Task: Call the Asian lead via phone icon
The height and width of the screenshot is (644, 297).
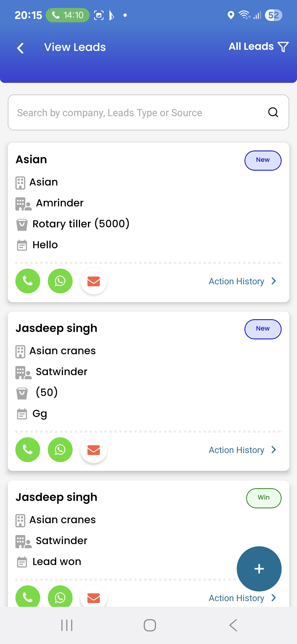Action: point(28,281)
